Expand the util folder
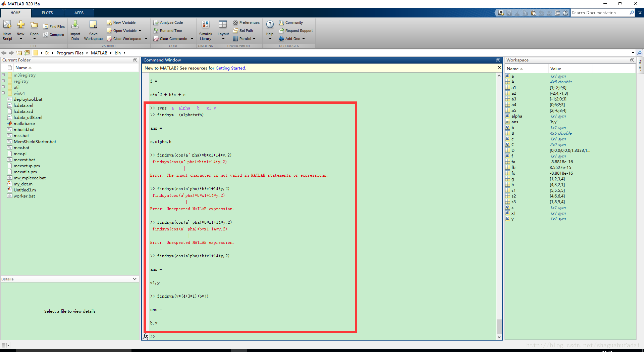Image resolution: width=644 pixels, height=352 pixels. point(3,87)
